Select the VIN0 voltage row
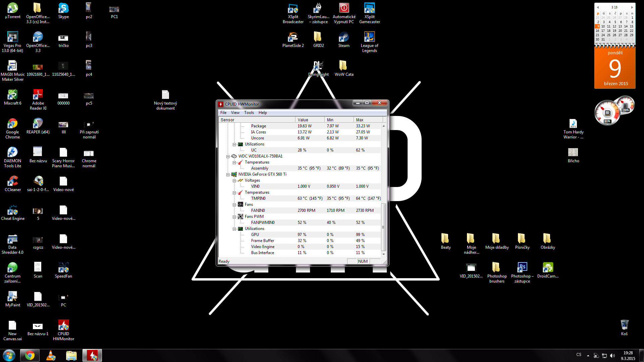Screen dimensions: 644x362 [300, 186]
